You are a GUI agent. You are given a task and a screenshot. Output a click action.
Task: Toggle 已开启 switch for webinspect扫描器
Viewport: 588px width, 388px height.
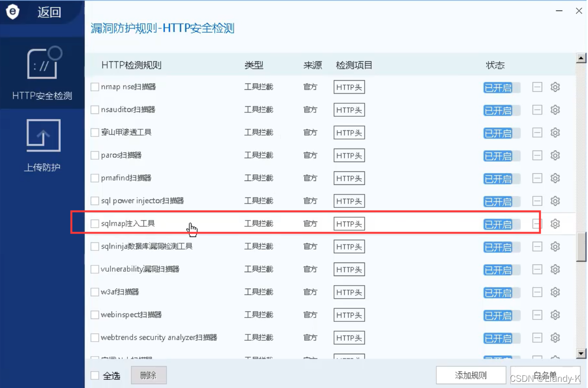coord(502,315)
